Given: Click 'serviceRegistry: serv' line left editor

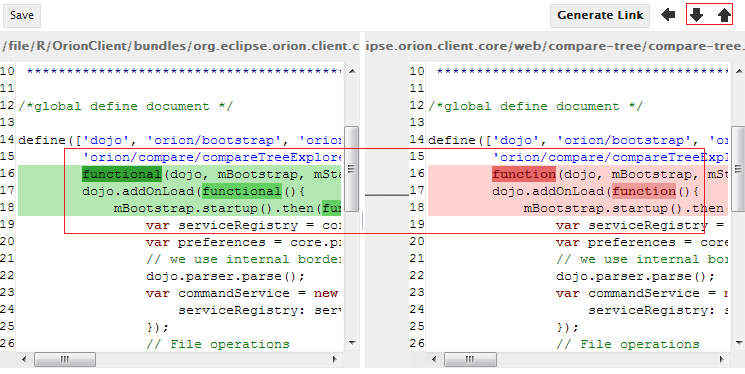Looking at the screenshot, I should click(x=259, y=310).
